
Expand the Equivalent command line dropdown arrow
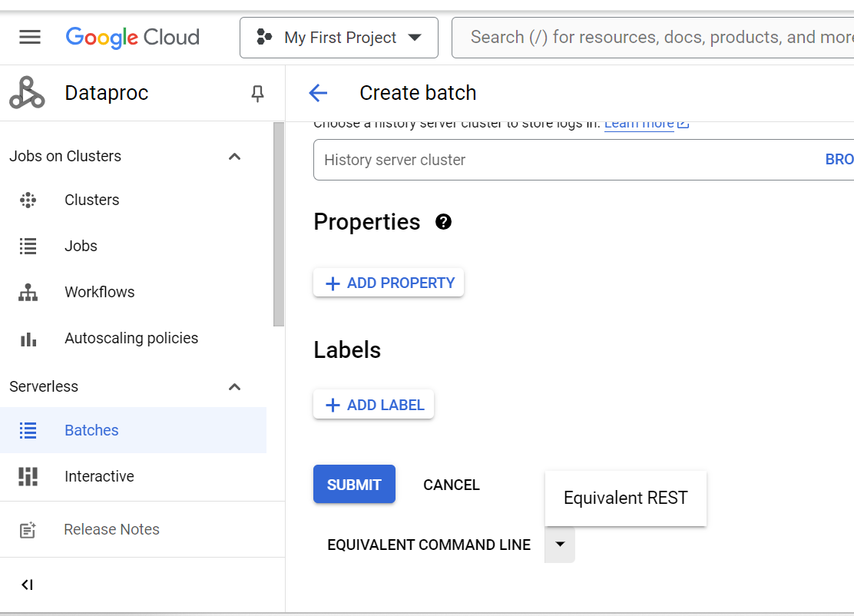pos(560,545)
